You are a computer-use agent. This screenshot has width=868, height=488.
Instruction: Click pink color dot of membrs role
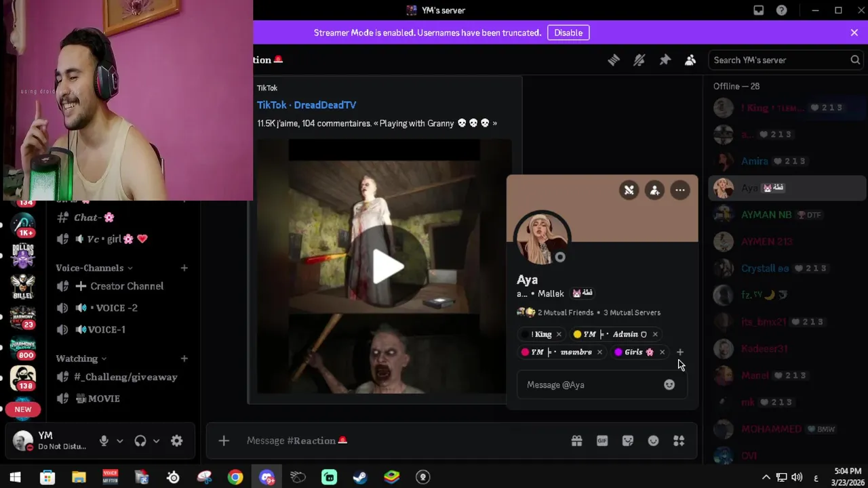pyautogui.click(x=525, y=352)
